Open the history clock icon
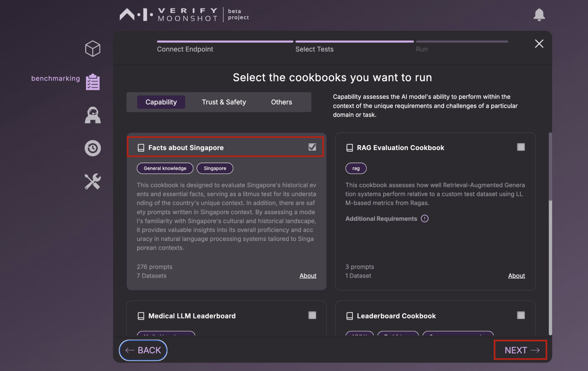This screenshot has height=371, width=588. [x=93, y=148]
